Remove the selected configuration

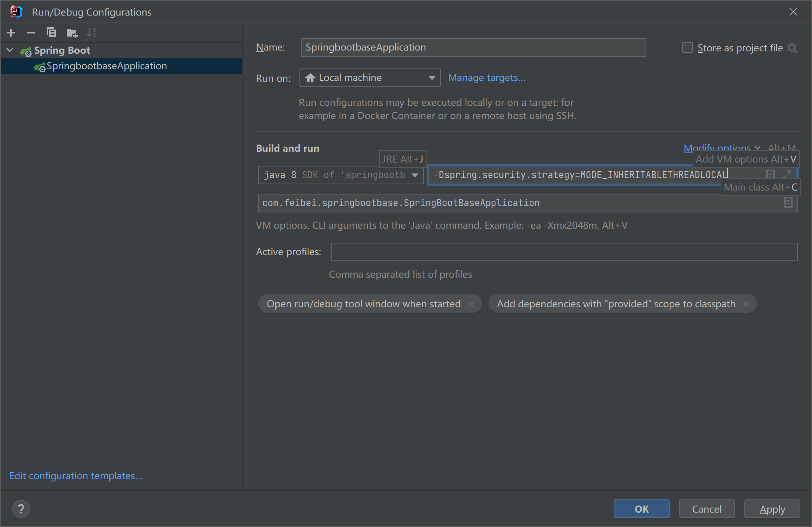coord(31,33)
